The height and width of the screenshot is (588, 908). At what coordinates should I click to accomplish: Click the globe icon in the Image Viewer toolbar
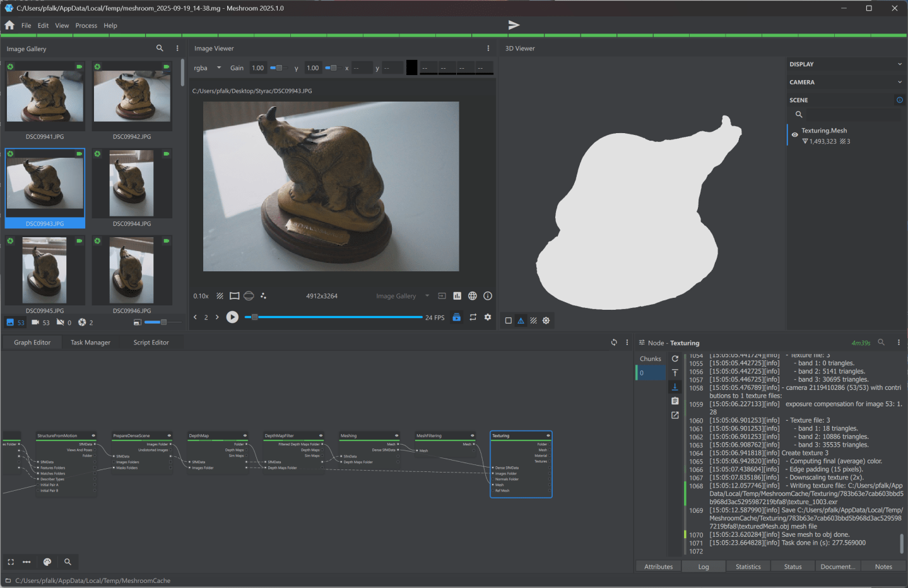point(472,295)
